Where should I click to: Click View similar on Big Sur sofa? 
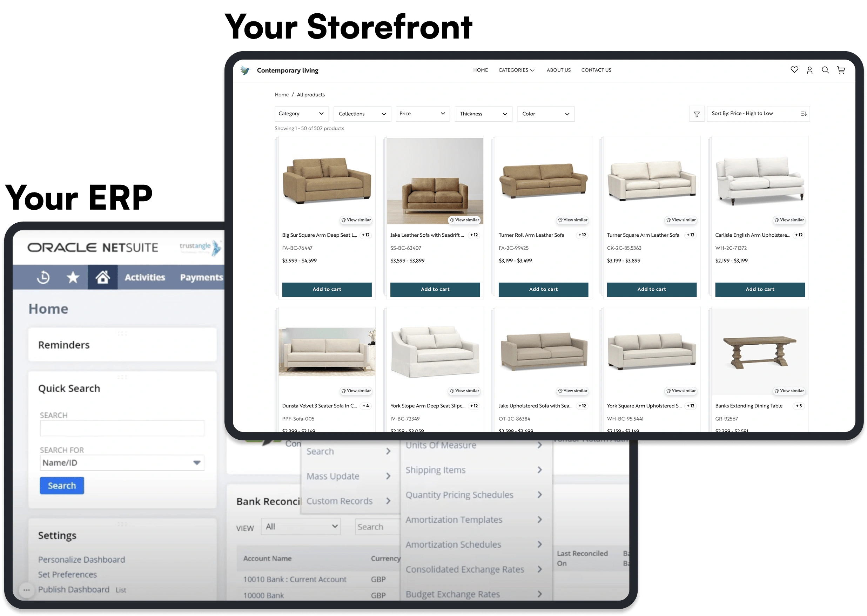coord(356,220)
